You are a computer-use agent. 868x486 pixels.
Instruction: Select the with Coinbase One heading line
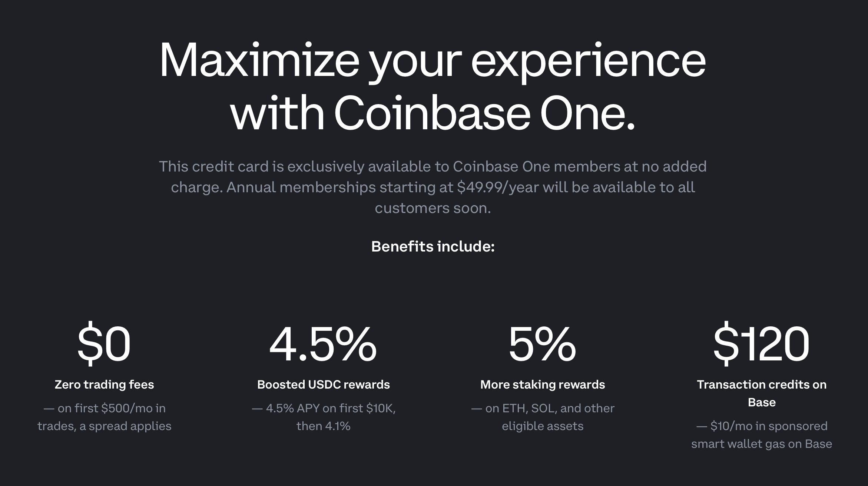[x=433, y=113]
